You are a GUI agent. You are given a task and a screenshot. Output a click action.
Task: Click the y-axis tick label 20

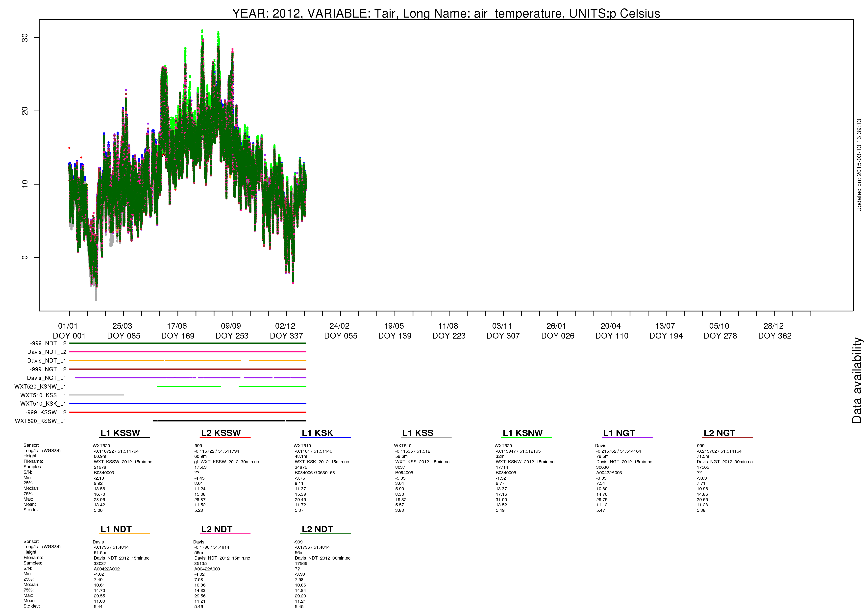(x=25, y=111)
